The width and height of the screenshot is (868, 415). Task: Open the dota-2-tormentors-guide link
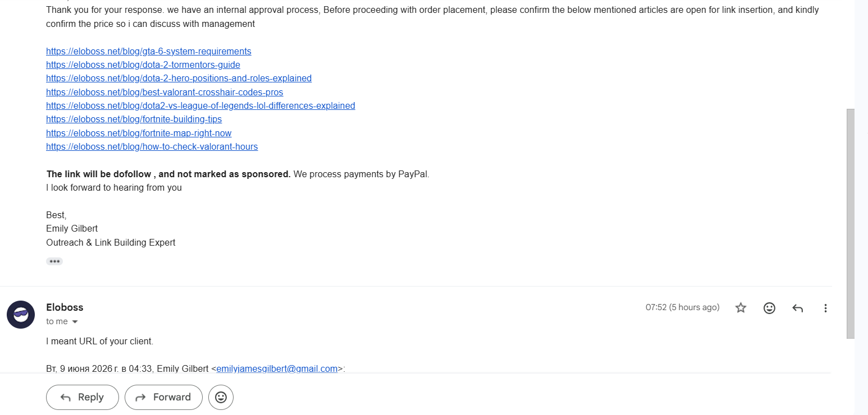click(143, 64)
